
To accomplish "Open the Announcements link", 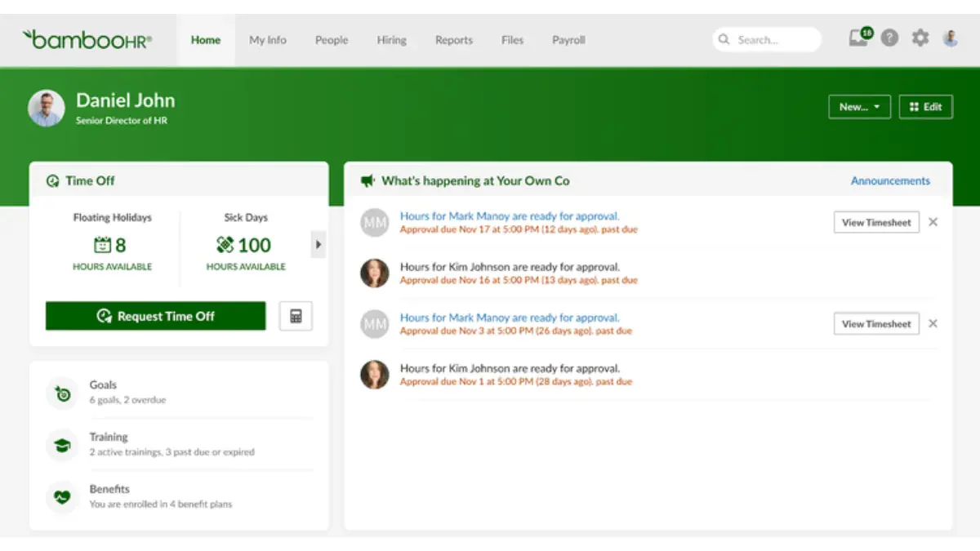I will [890, 180].
